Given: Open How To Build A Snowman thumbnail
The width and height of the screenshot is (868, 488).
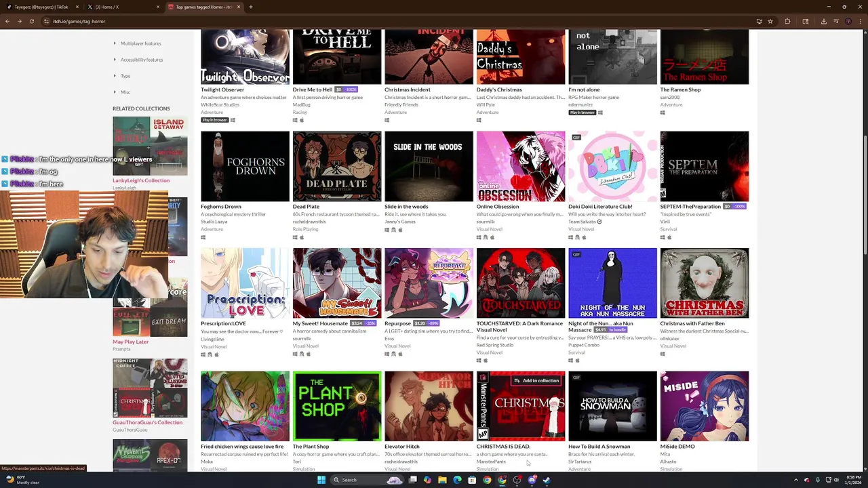Looking at the screenshot, I should [x=612, y=406].
